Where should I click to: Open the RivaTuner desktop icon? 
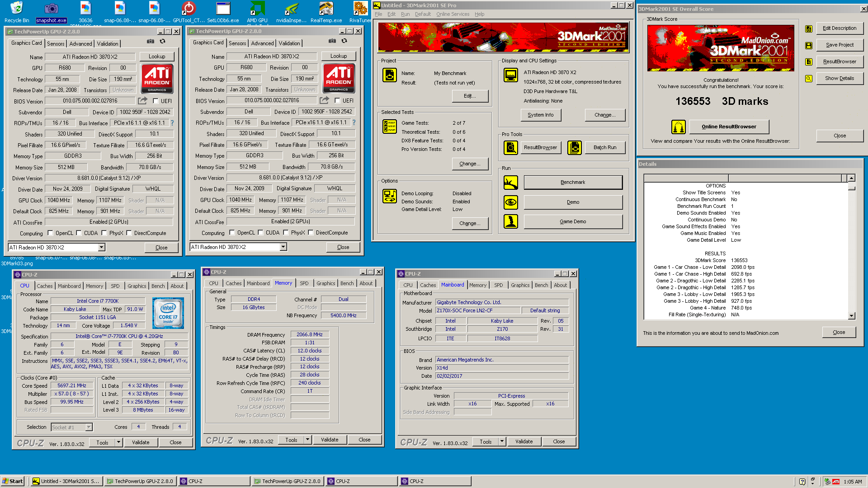(x=360, y=12)
